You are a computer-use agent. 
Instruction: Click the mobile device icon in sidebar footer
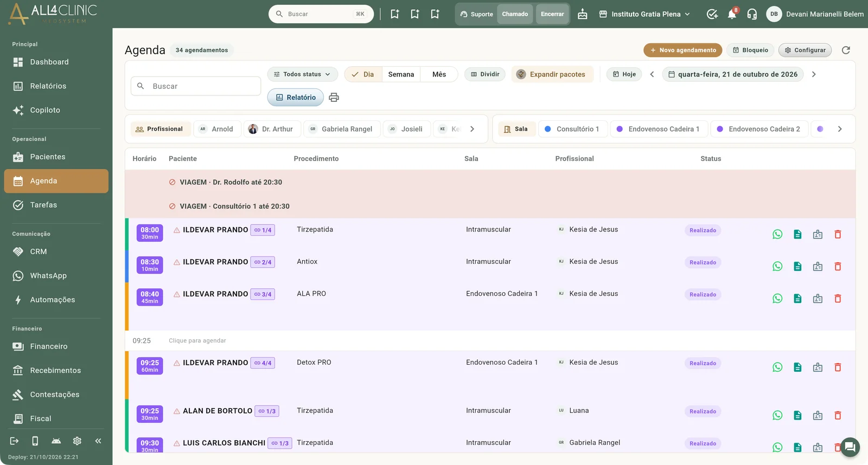(35, 441)
